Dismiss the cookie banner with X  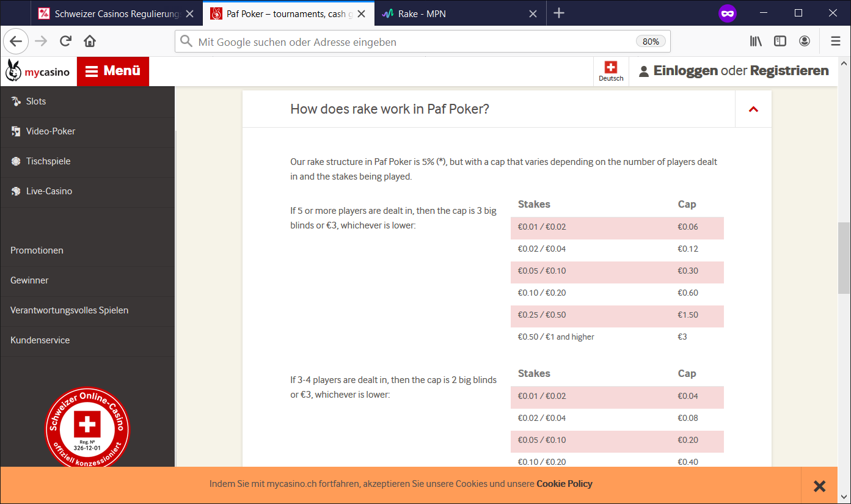coord(820,486)
